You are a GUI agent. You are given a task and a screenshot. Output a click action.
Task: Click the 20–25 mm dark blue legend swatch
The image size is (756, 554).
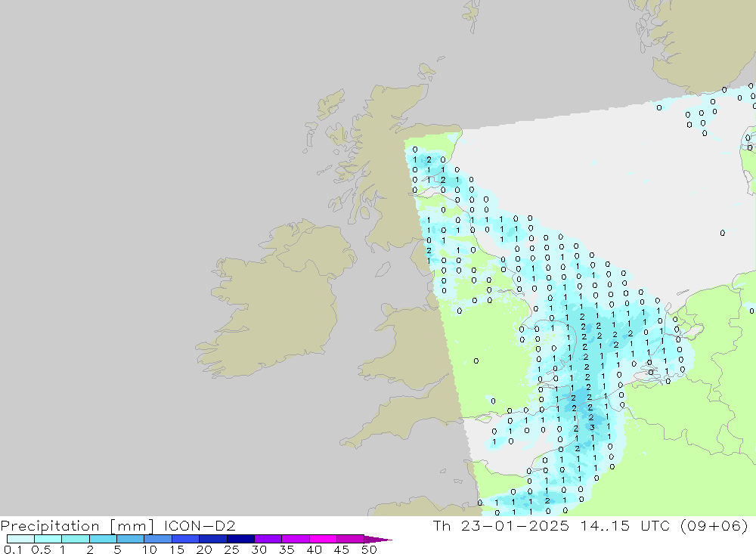213,539
